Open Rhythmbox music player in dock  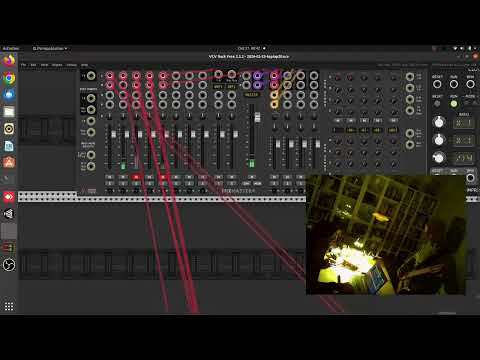pyautogui.click(x=9, y=129)
